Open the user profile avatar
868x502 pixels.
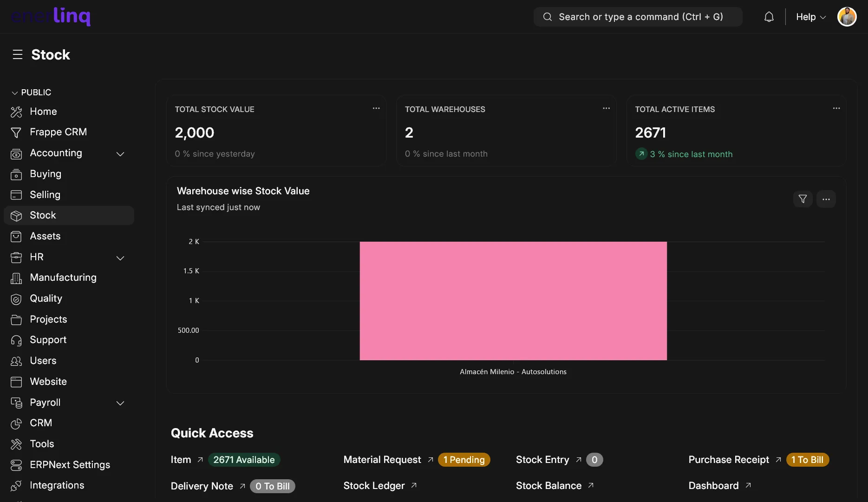847,16
